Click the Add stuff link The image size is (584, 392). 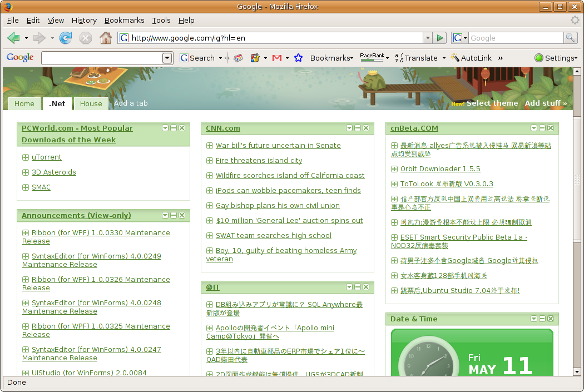(x=546, y=103)
